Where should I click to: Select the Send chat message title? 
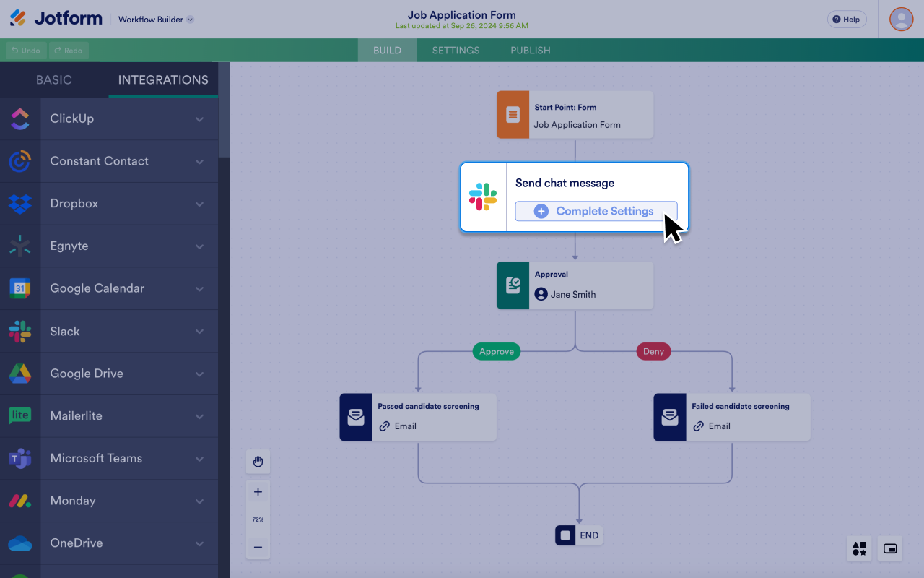565,183
